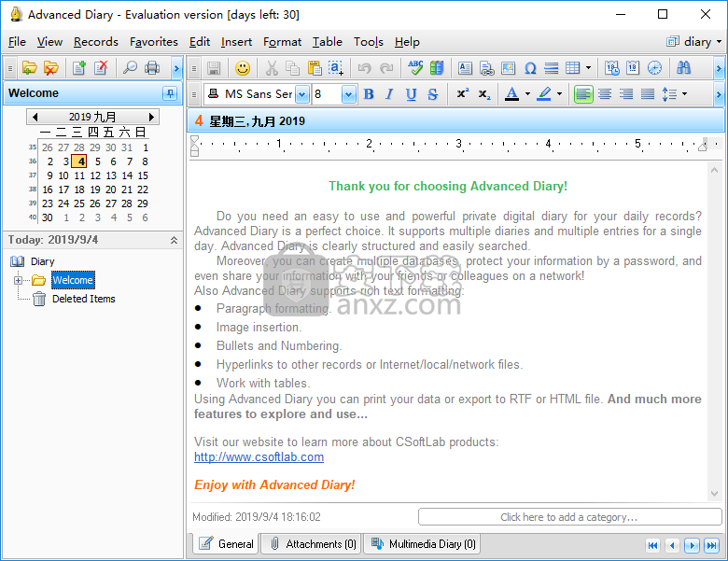Image resolution: width=728 pixels, height=561 pixels.
Task: Select day 11 in the September calendar
Action: pos(79,175)
